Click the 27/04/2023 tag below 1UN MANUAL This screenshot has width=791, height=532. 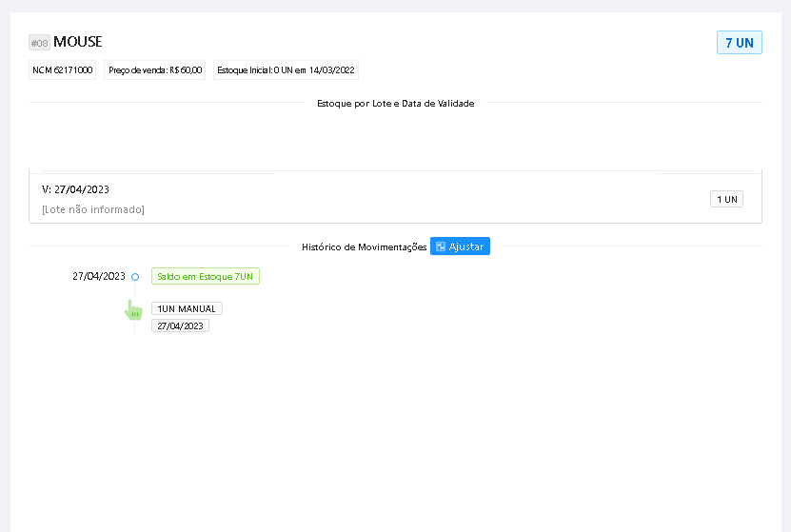tap(180, 325)
